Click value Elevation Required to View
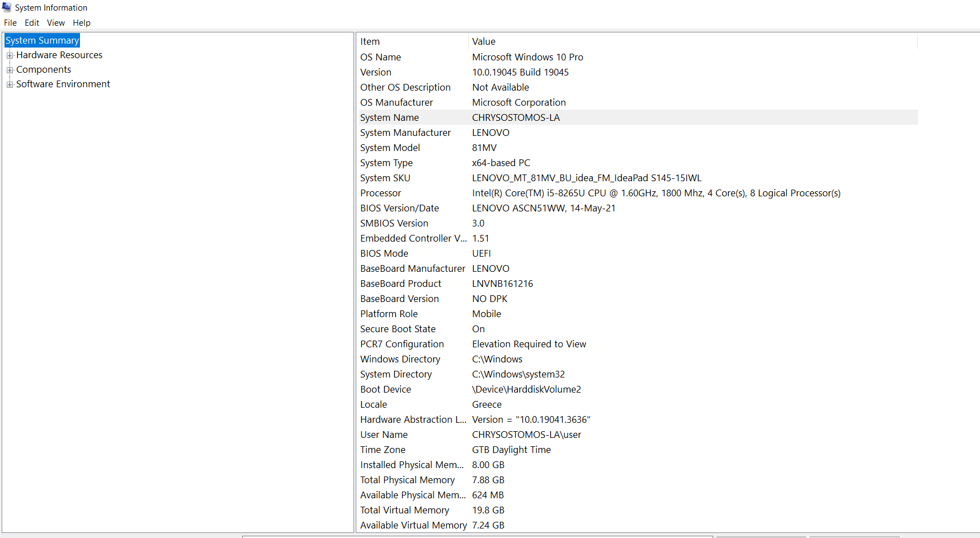This screenshot has width=980, height=538. (529, 344)
